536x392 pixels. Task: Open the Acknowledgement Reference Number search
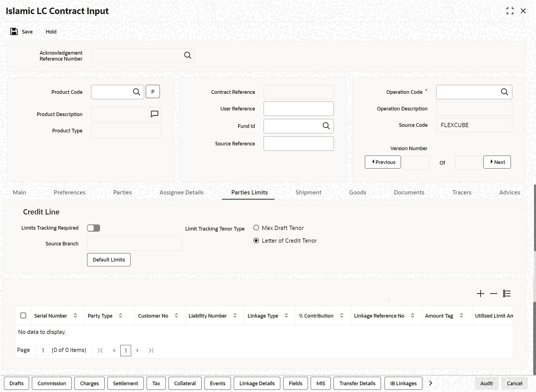coord(188,55)
